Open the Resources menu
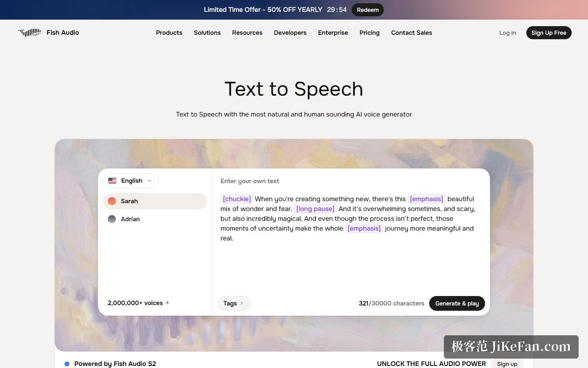The width and height of the screenshot is (588, 368). click(247, 33)
